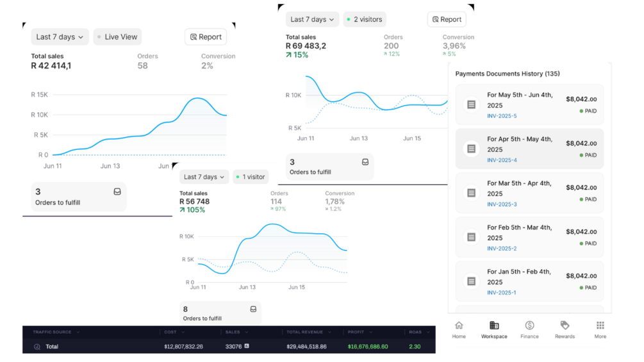The height and width of the screenshot is (362, 644).
Task: Click document icon for INV-2025-3
Action: 472,193
